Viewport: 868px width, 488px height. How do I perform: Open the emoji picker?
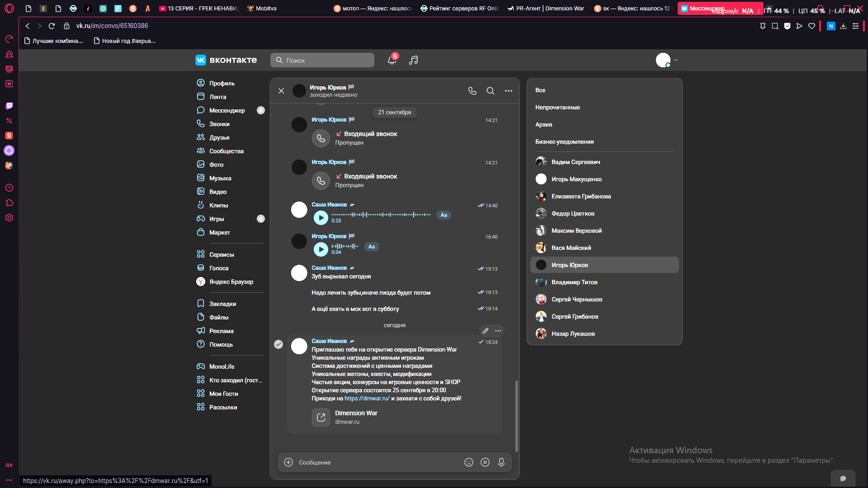pos(469,462)
